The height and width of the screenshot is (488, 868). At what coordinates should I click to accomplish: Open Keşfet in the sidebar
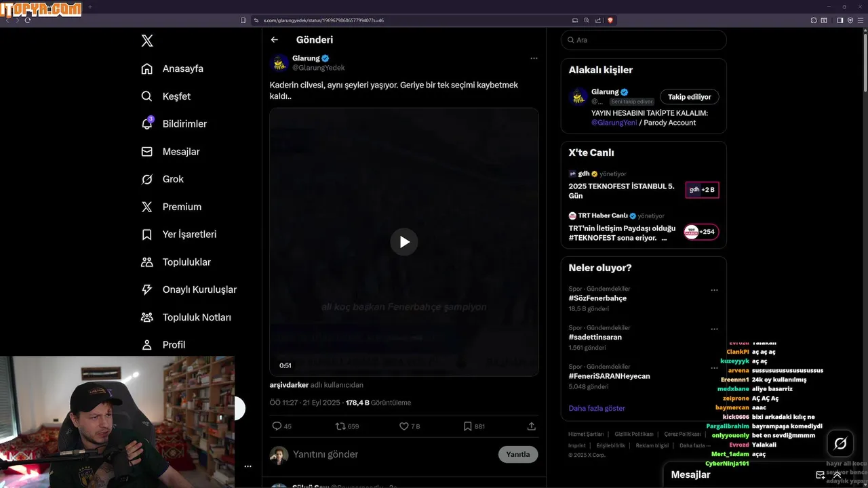pyautogui.click(x=165, y=96)
